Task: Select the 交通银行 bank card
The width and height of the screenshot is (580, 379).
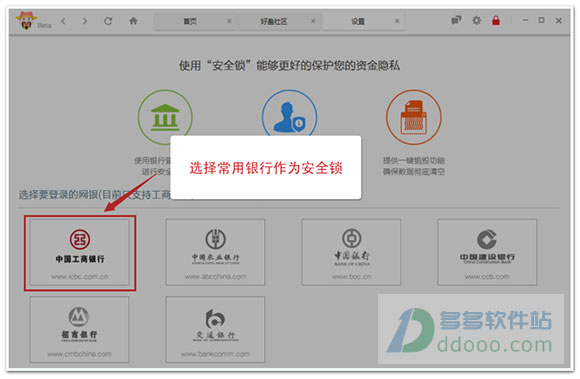Action: click(215, 329)
